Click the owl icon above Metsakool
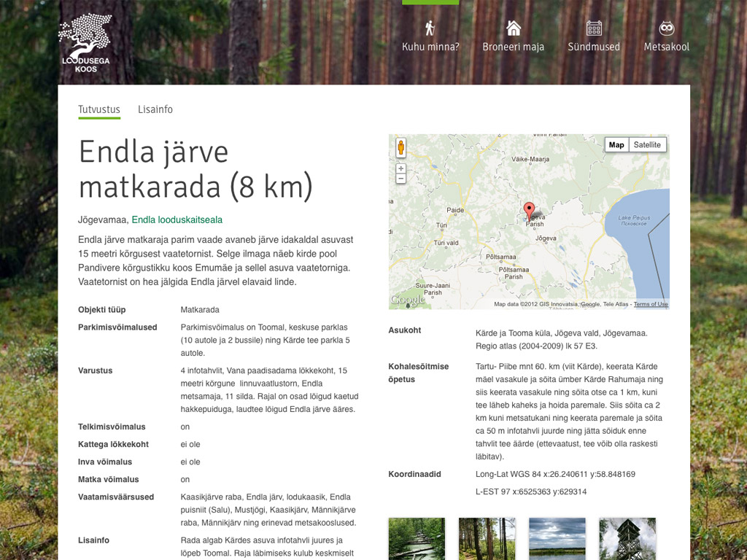 (666, 28)
